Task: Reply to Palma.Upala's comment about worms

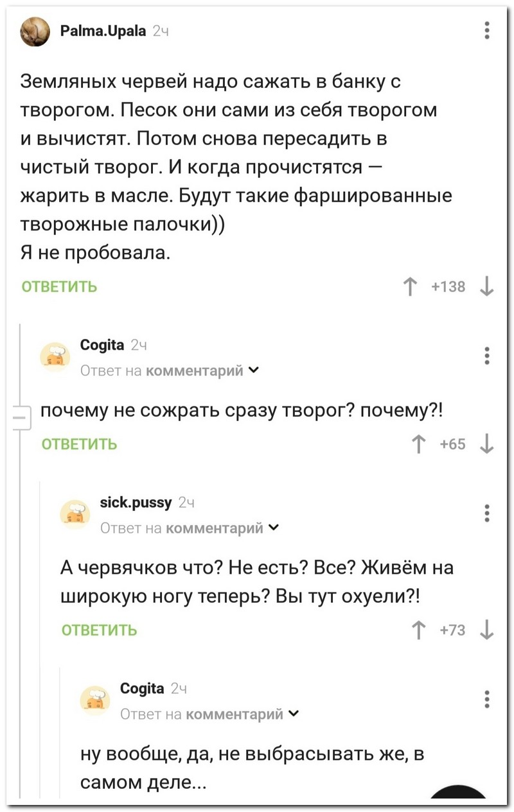Action: (x=60, y=286)
